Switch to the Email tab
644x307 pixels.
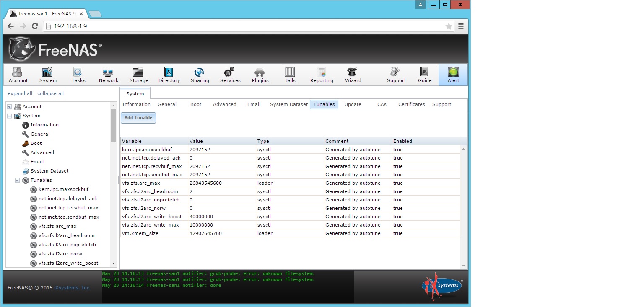[254, 104]
